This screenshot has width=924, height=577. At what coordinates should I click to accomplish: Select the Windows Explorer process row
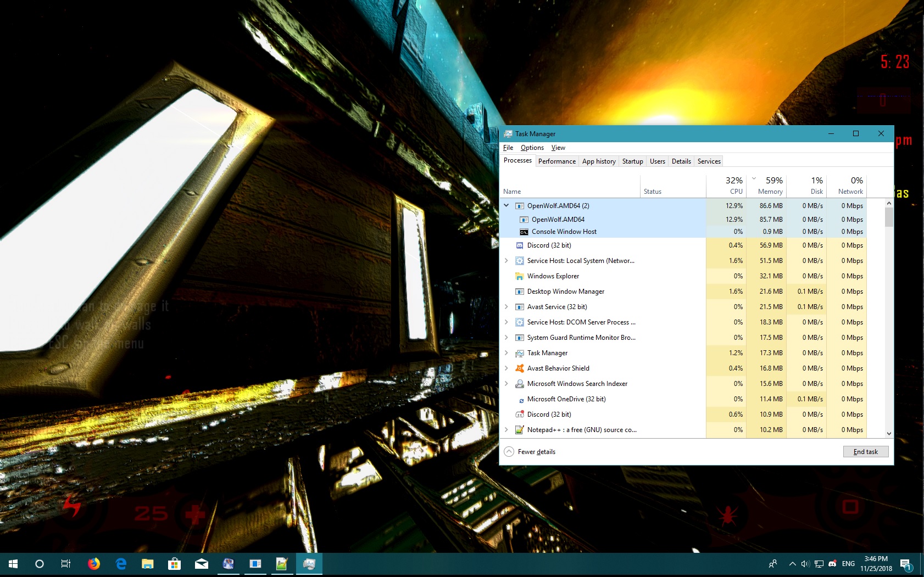(x=553, y=276)
